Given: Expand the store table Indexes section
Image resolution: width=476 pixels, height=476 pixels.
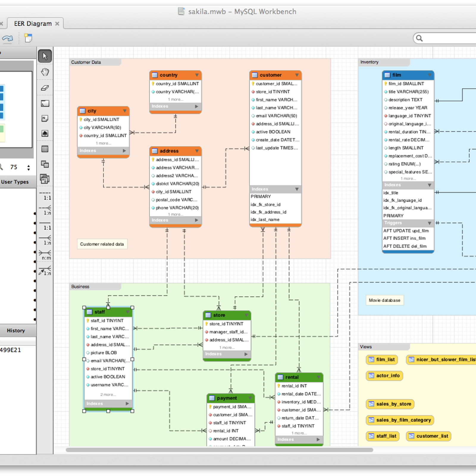Looking at the screenshot, I should coord(246,354).
